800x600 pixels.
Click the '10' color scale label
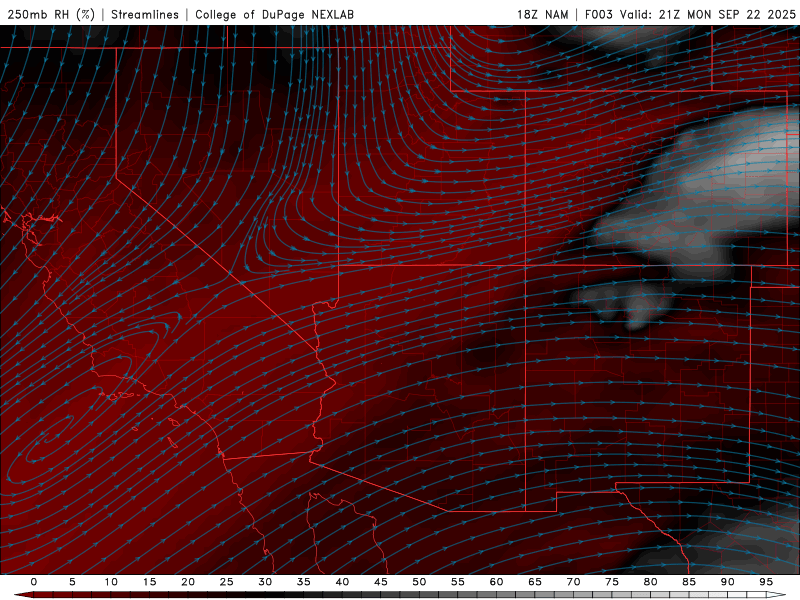111,582
